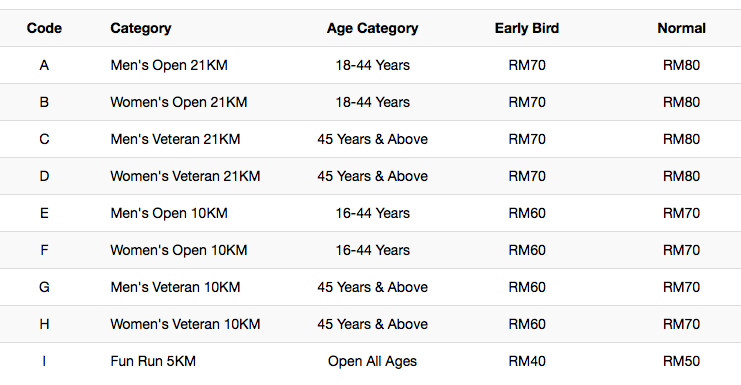The image size is (741, 385).
Task: Click the Open All Ages cell
Action: [372, 361]
